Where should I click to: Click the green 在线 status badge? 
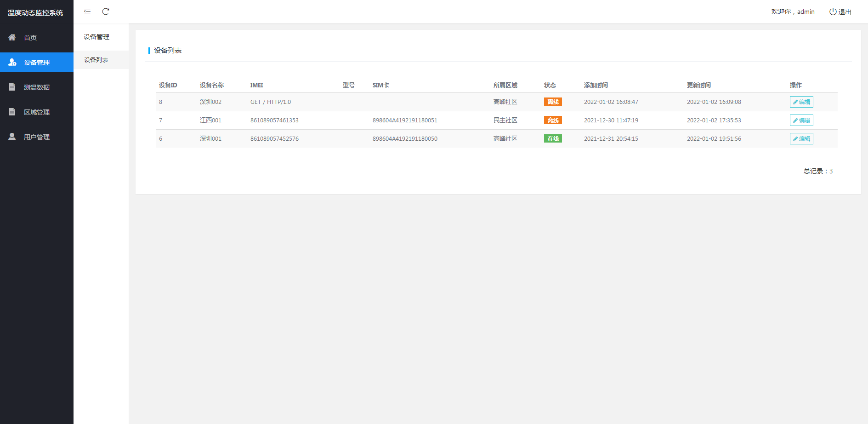pyautogui.click(x=553, y=139)
